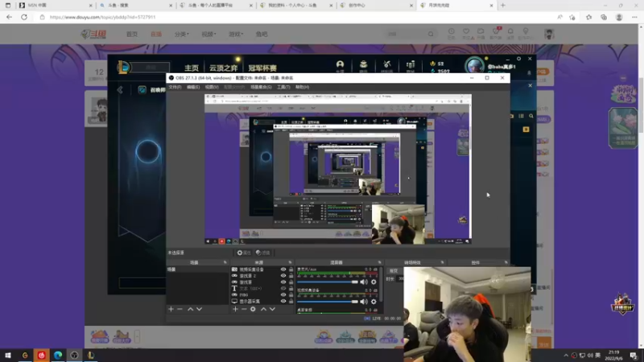Pop out the Scenes dock panel
Image resolution: width=644 pixels, height=362 pixels.
pyautogui.click(x=225, y=262)
